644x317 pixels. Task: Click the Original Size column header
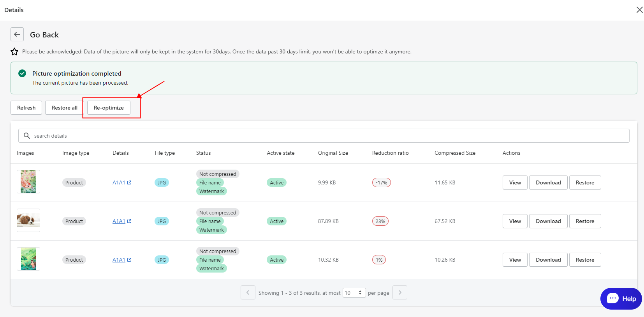pyautogui.click(x=333, y=153)
